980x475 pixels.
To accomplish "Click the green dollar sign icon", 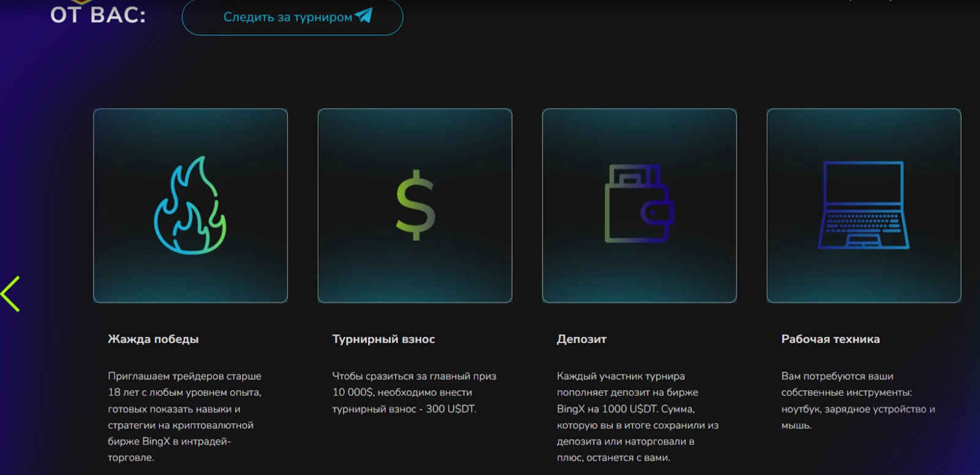I will 415,205.
